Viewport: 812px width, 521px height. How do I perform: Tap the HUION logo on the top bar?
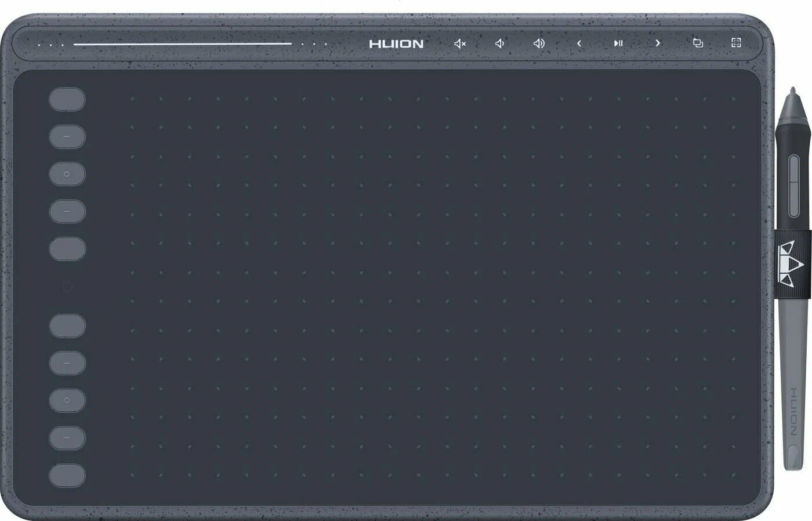(396, 43)
